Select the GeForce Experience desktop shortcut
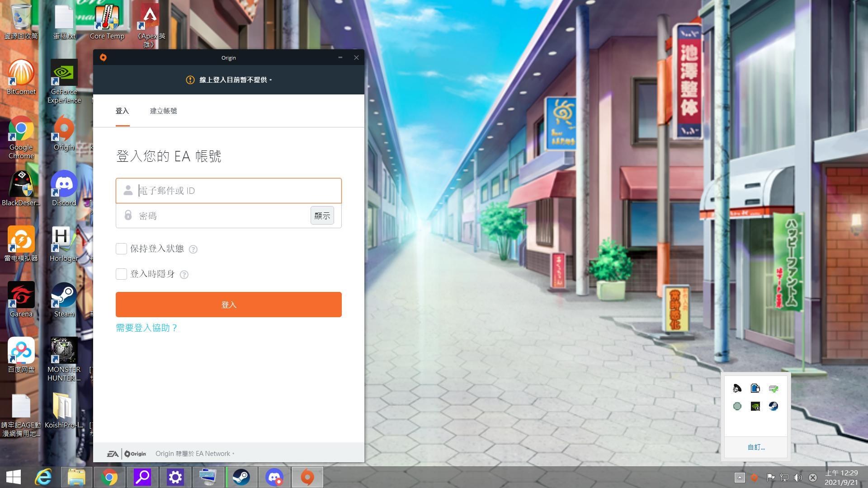 64,81
